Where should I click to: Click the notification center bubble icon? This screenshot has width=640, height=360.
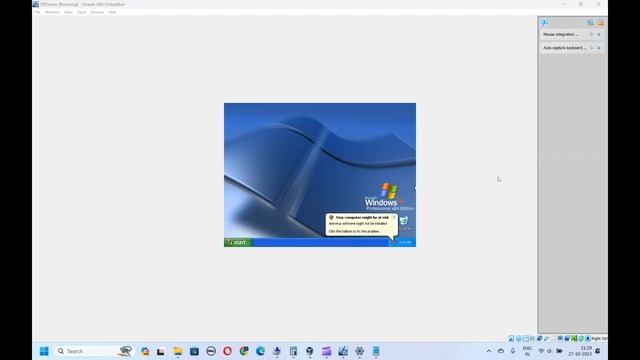coord(544,22)
